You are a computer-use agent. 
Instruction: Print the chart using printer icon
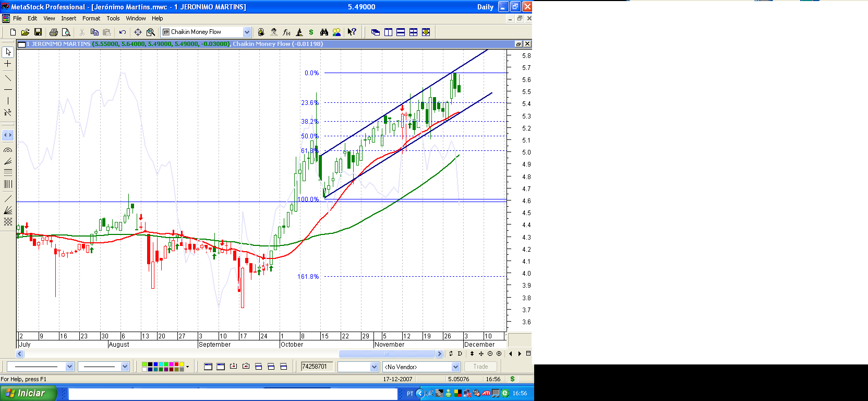point(53,32)
